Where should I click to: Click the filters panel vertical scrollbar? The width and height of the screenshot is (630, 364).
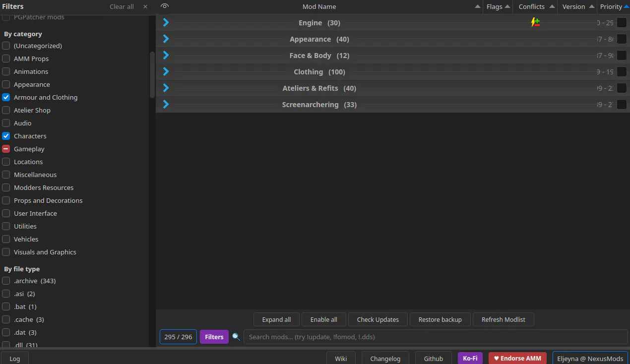click(152, 74)
